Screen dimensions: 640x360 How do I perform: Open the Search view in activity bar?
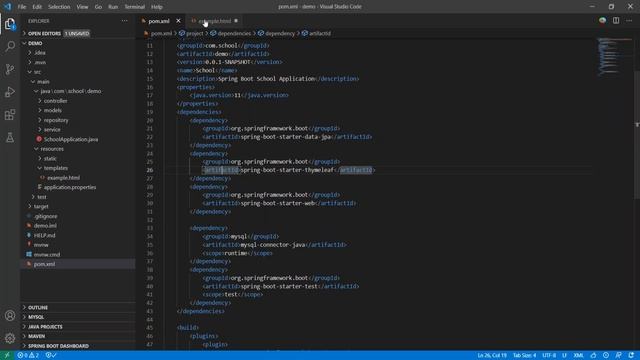pos(10,46)
